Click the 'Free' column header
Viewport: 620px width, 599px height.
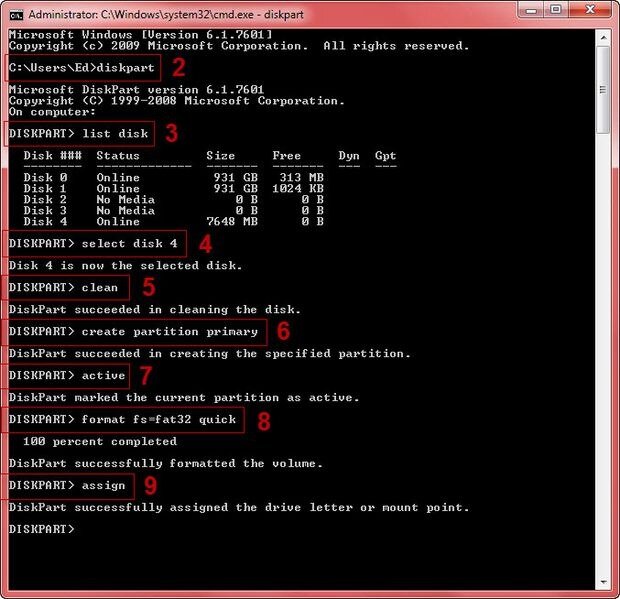pyautogui.click(x=287, y=156)
